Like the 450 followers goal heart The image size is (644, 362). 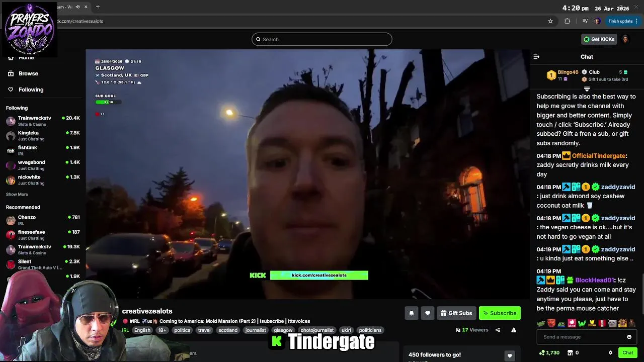click(510, 355)
